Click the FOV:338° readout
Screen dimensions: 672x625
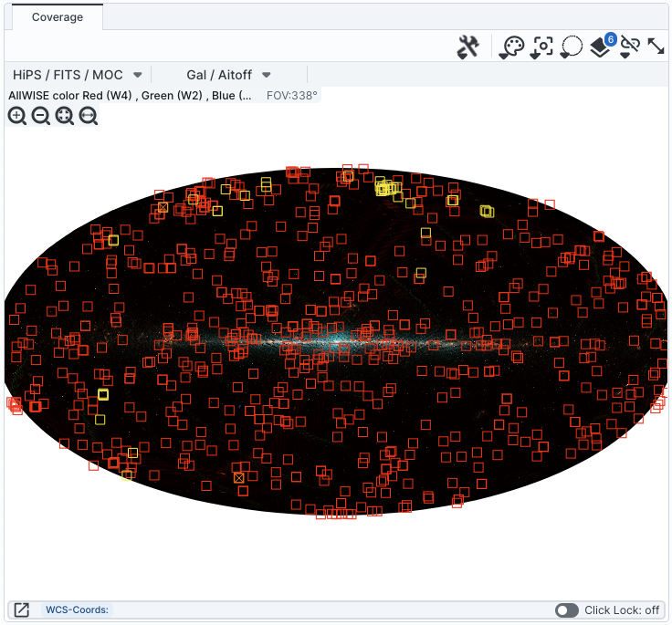[x=292, y=96]
